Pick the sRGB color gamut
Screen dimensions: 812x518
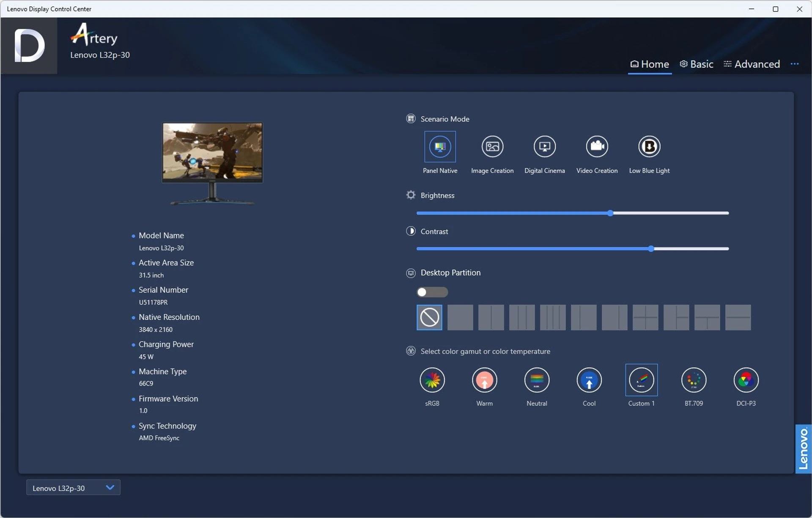(x=432, y=380)
